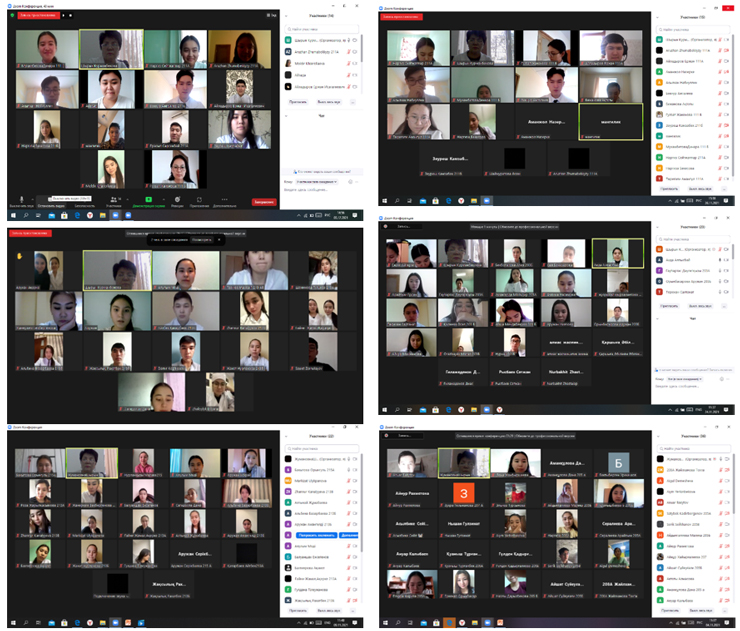Click Microsoft Store icon in top-right window taskbar
The image size is (740, 631).
(x=436, y=201)
